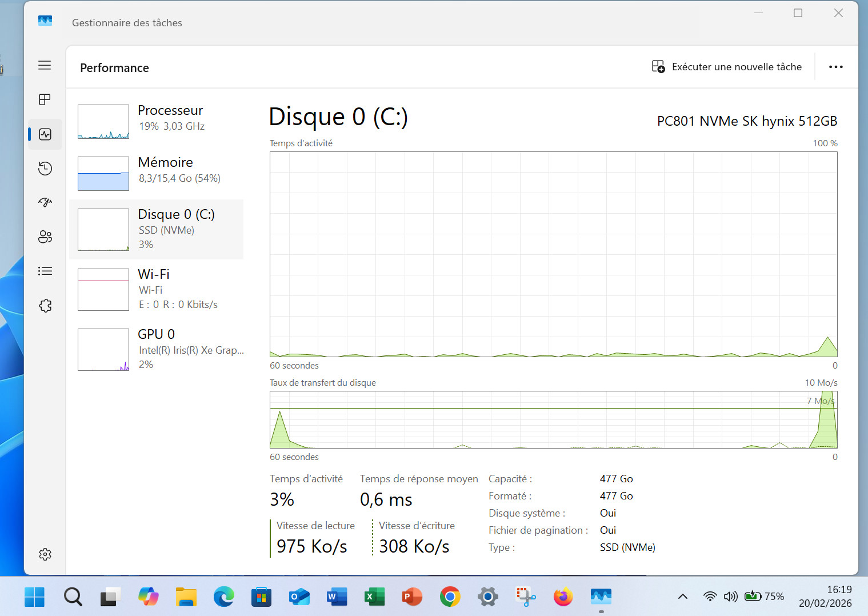Launch Firefox from the taskbar

(563, 597)
